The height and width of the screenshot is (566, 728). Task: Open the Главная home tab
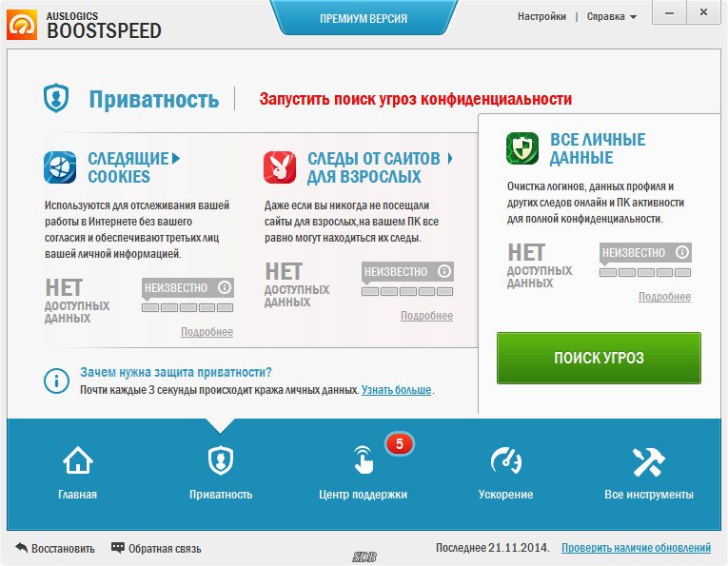[77, 473]
